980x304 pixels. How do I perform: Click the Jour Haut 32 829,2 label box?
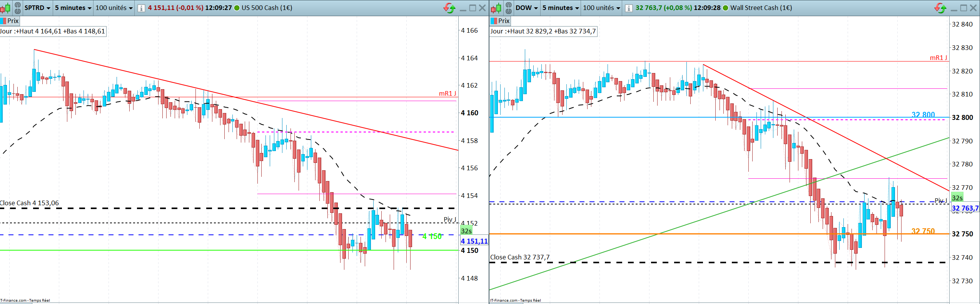tap(543, 32)
